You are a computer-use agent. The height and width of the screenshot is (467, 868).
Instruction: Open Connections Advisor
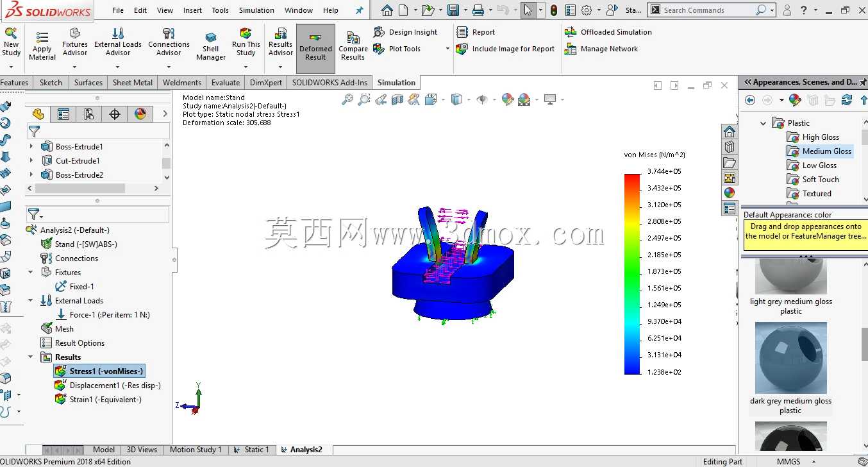coord(169,42)
